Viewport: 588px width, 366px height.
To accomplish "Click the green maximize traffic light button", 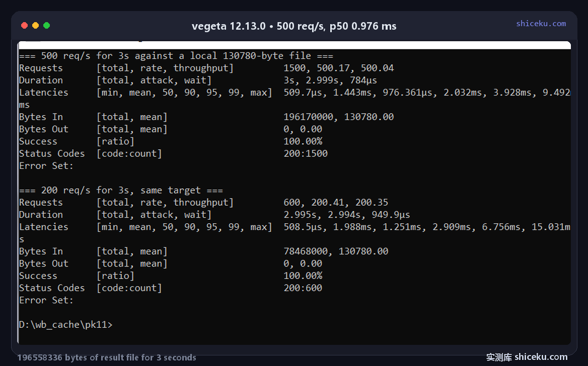I will click(46, 26).
